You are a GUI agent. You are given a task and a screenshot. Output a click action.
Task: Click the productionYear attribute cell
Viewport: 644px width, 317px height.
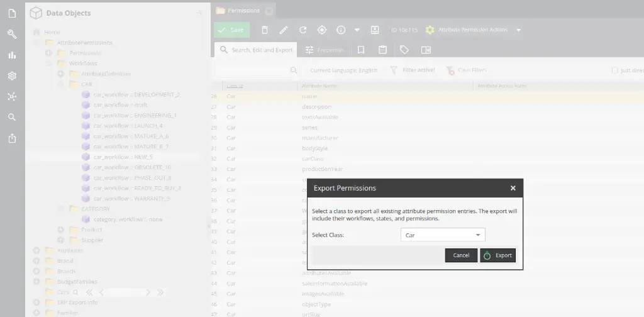[323, 169]
